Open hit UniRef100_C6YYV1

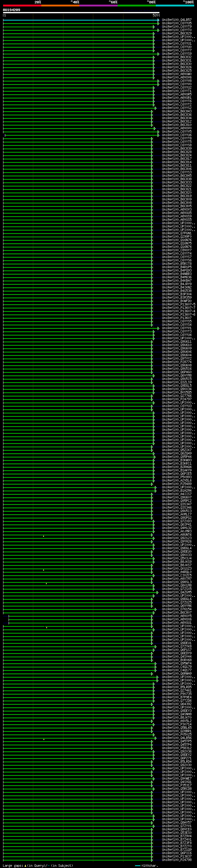pos(177,328)
